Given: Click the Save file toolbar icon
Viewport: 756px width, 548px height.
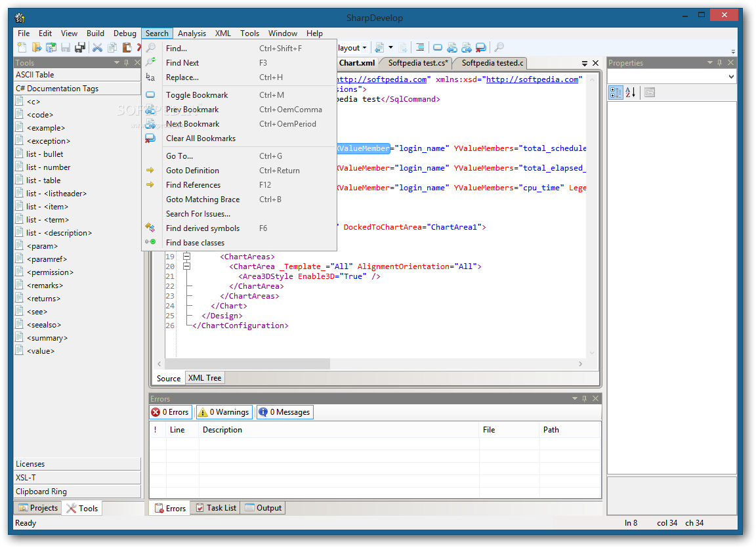Looking at the screenshot, I should [x=66, y=47].
